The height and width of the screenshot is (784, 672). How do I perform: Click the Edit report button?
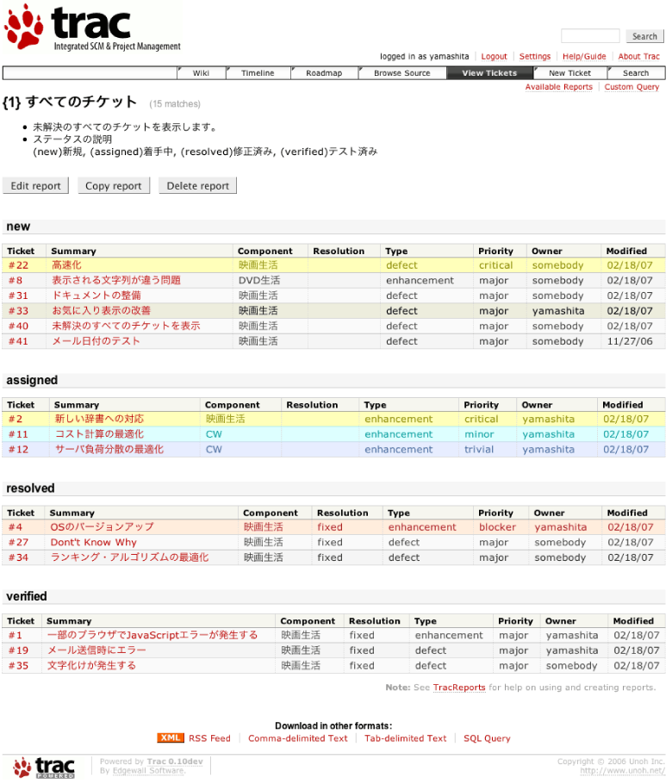click(x=35, y=185)
